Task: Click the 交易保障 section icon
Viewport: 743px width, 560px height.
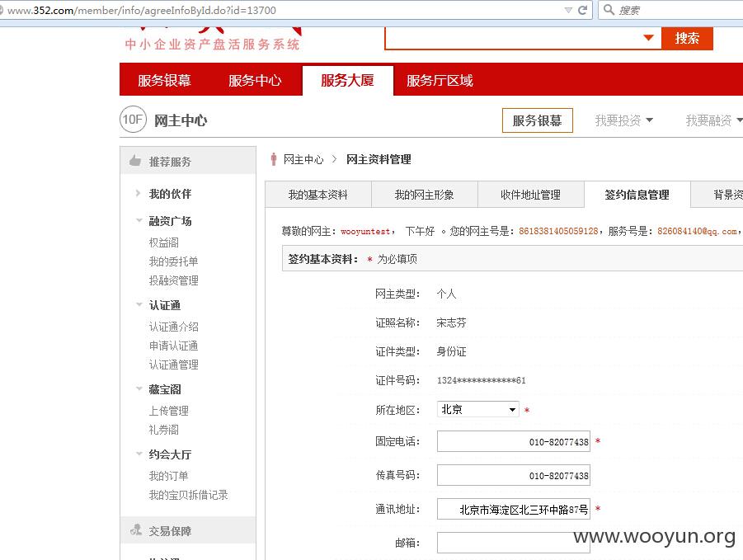Action: click(136, 530)
